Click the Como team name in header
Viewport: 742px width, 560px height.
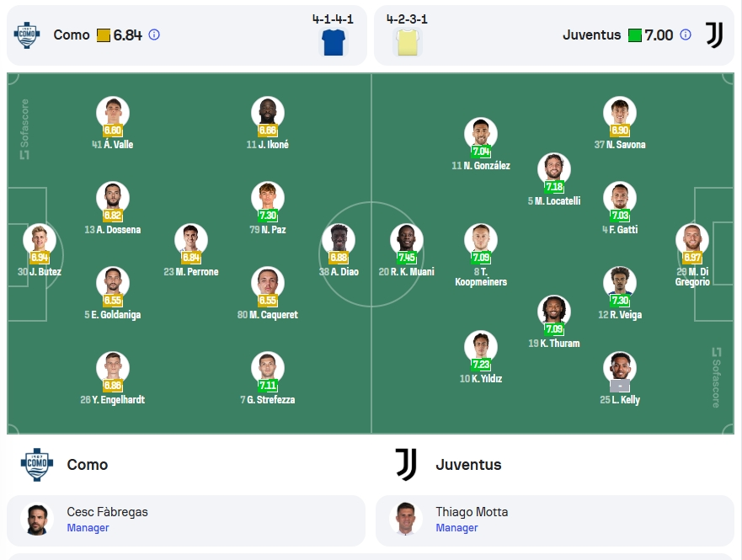tap(72, 35)
